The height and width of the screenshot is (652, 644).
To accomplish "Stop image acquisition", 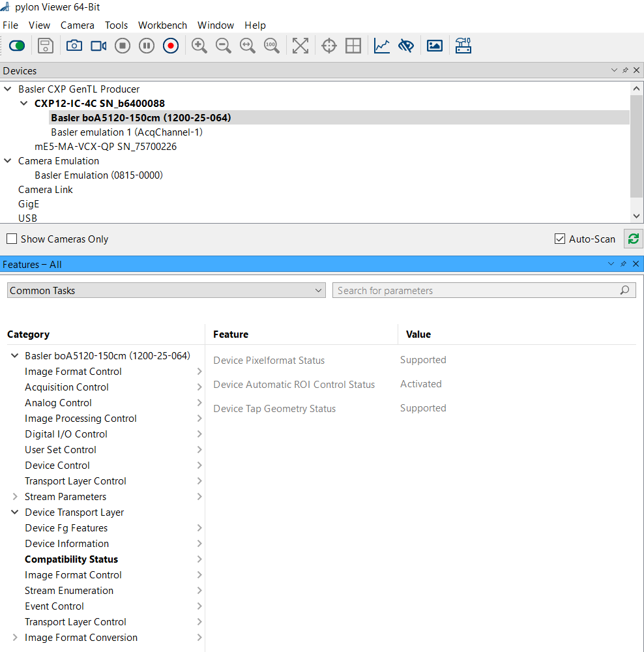I will coord(123,46).
